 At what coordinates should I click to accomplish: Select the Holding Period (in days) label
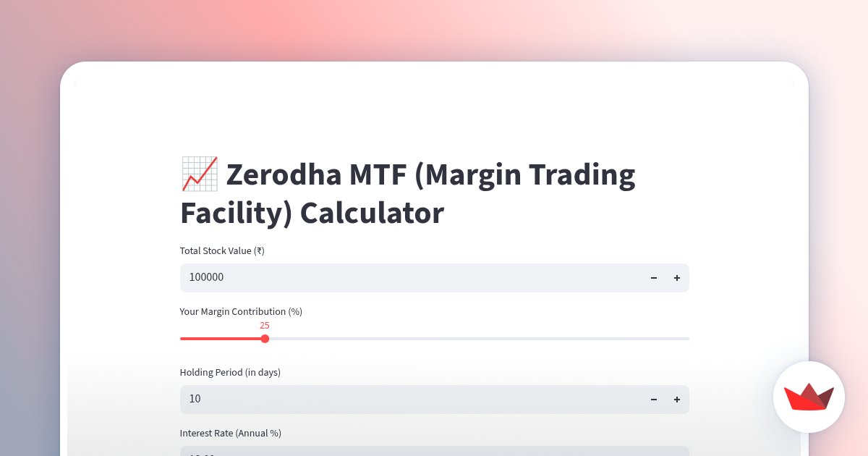[230, 372]
